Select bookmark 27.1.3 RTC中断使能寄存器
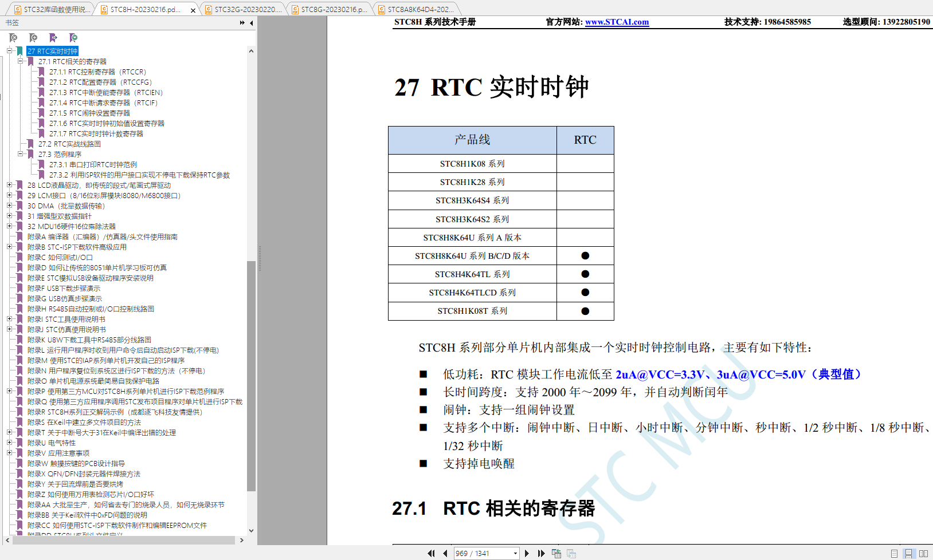933x560 pixels. click(x=106, y=92)
